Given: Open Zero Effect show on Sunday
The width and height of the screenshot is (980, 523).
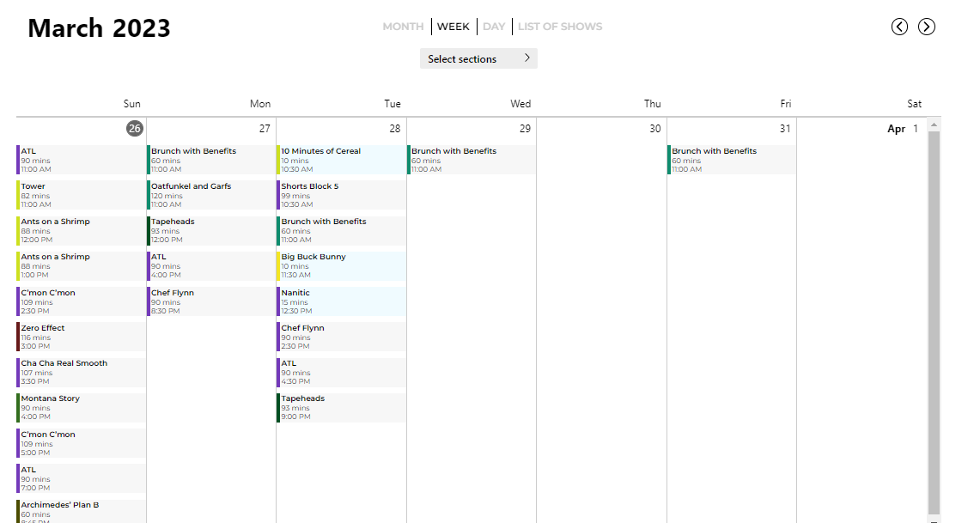Looking at the screenshot, I should pos(82,337).
